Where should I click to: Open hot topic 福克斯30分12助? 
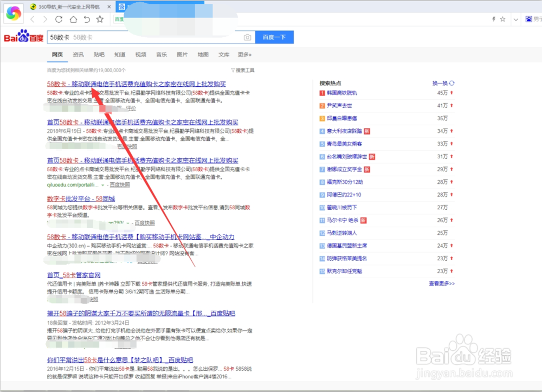(x=345, y=182)
